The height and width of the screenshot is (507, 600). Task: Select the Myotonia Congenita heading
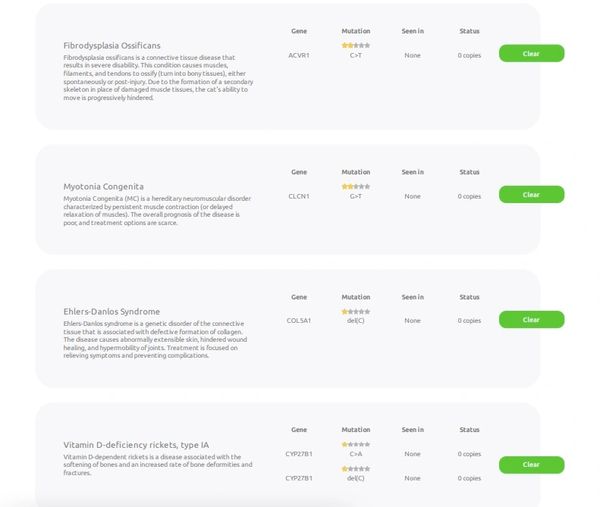[x=103, y=186]
